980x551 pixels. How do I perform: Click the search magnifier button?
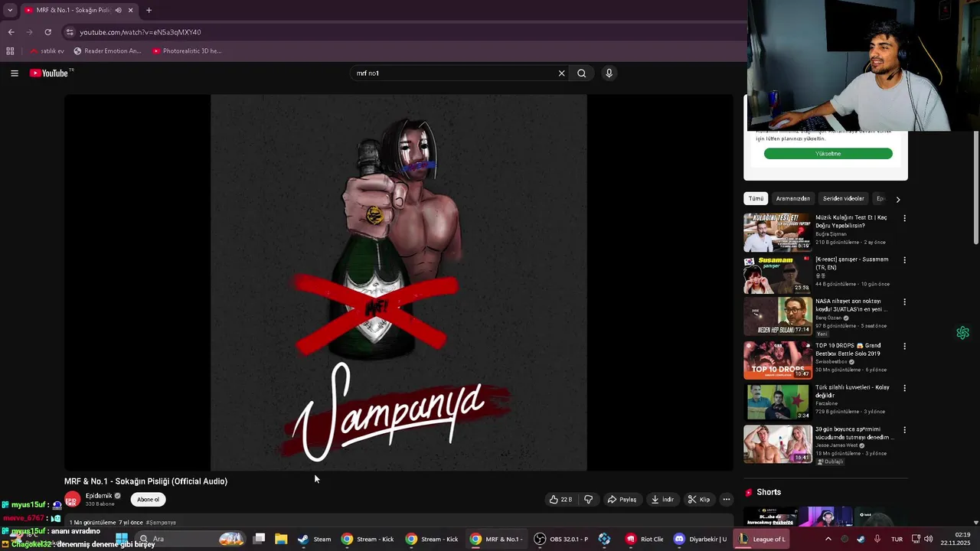[582, 73]
